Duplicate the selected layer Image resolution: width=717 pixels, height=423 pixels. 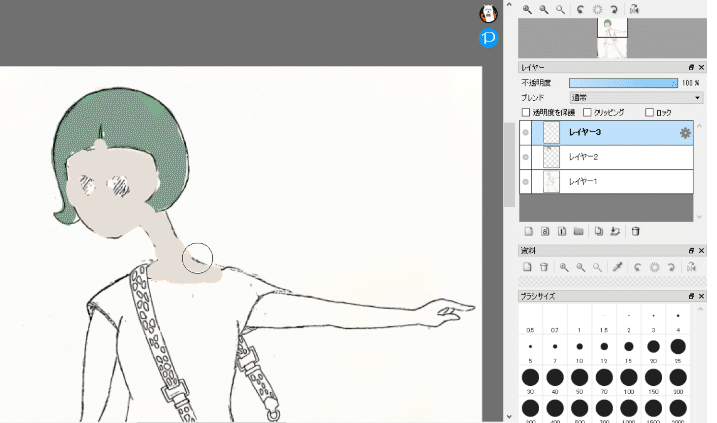click(598, 231)
